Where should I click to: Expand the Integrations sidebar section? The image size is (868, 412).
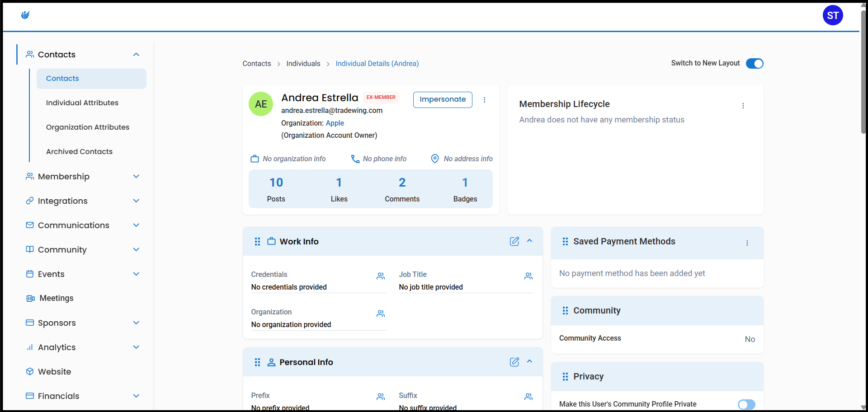[136, 201]
